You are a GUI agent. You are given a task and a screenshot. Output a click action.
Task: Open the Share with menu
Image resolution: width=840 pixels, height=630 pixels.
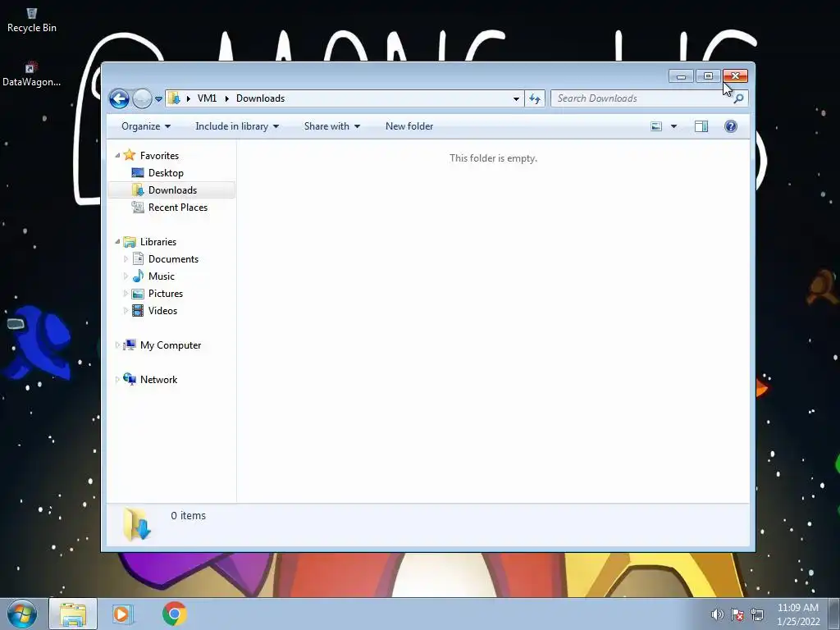pos(331,126)
